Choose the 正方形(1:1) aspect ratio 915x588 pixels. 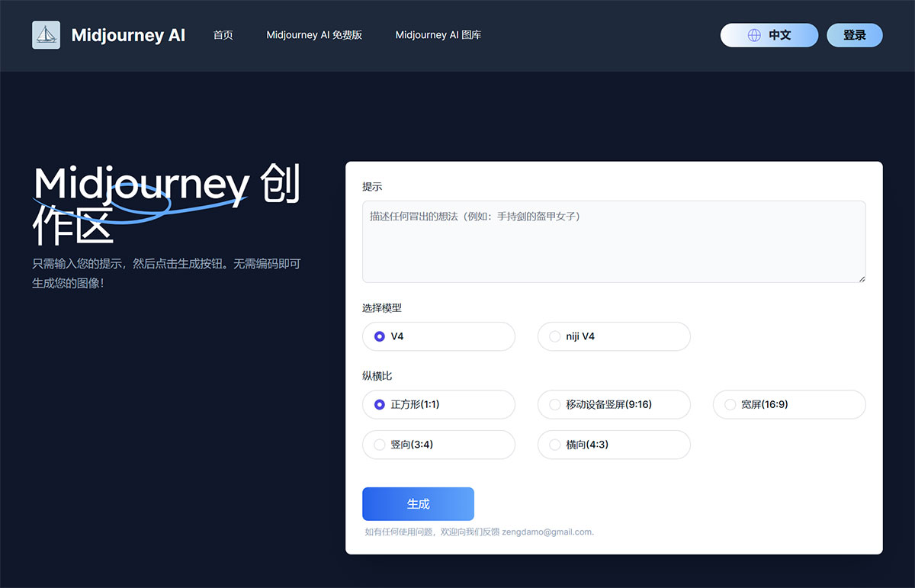point(379,405)
